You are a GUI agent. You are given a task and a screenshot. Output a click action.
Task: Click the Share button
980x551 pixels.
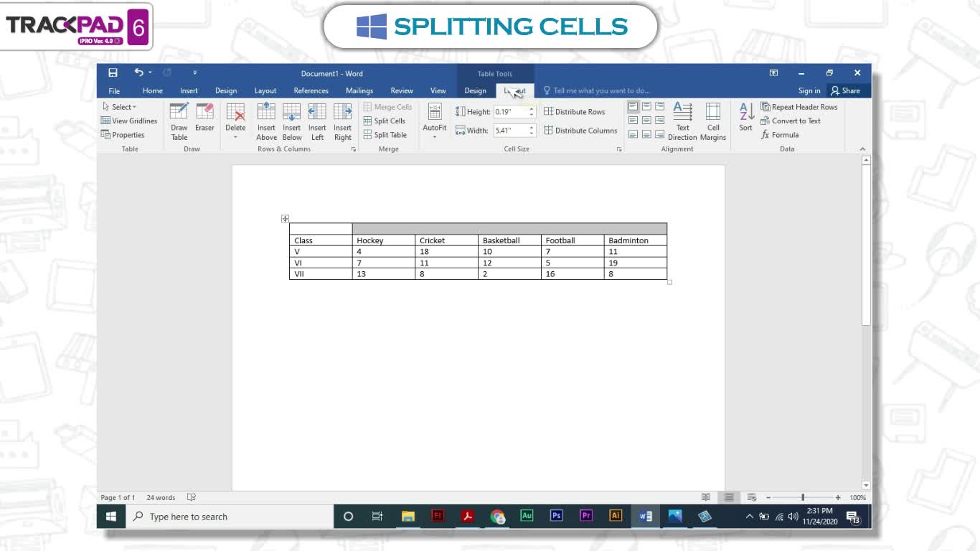point(846,90)
